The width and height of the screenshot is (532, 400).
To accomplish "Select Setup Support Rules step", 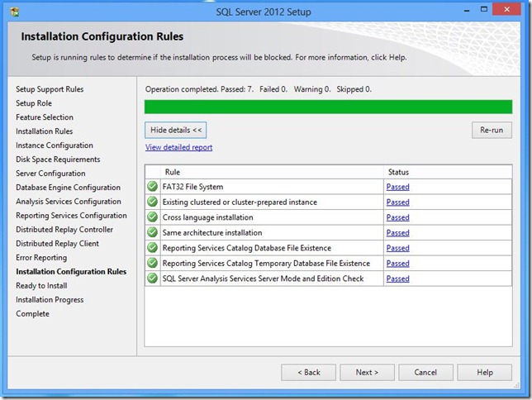I will (50, 89).
